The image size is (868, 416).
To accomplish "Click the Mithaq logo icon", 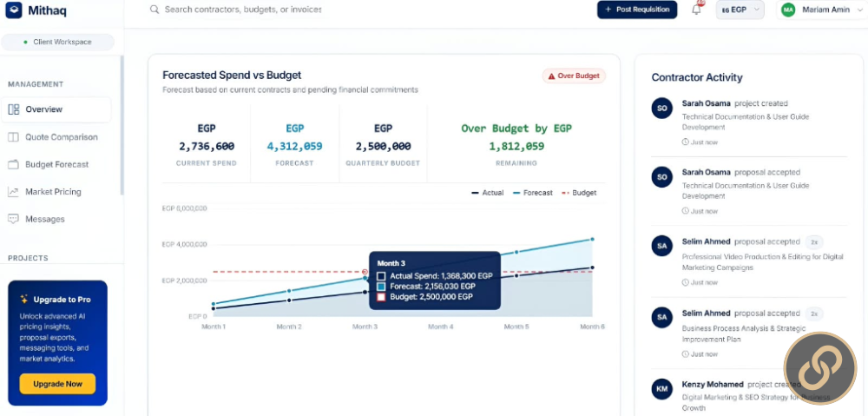I will point(14,10).
